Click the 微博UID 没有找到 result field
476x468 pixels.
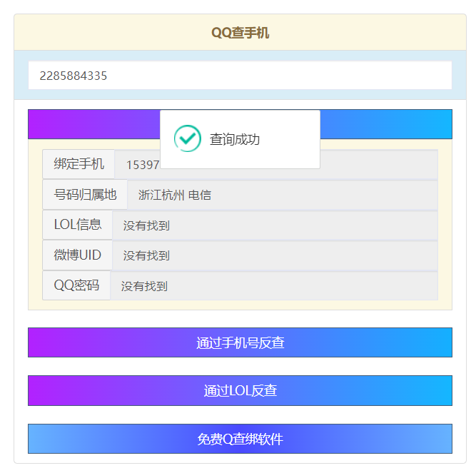click(x=275, y=255)
